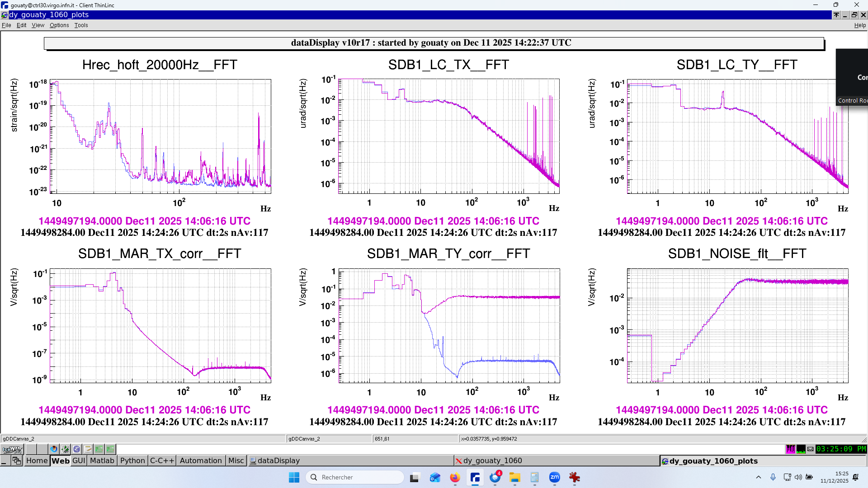The height and width of the screenshot is (488, 868).
Task: Select the dy_gouaty_1060 taskbar window
Action: [x=492, y=460]
